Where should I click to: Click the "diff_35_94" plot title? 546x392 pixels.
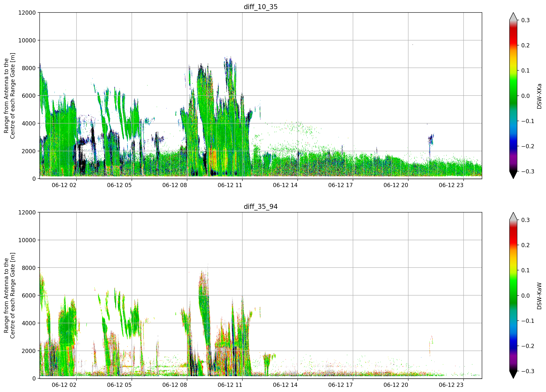coord(260,207)
